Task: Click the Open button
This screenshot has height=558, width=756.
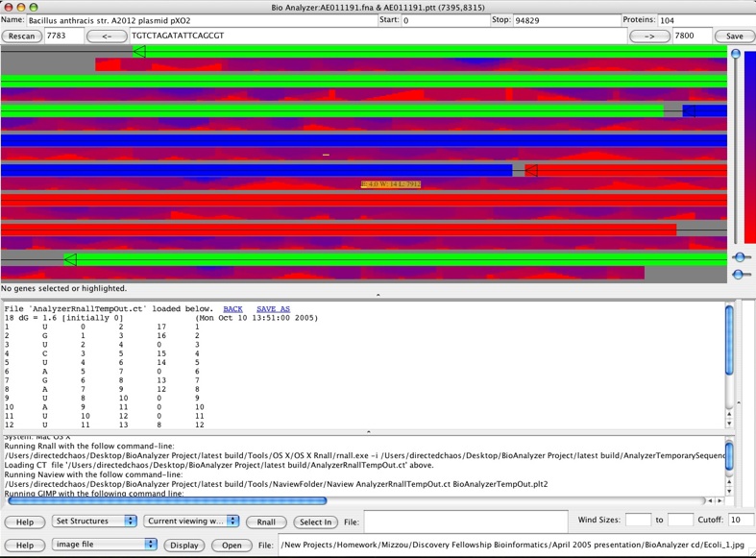Action: [x=232, y=545]
